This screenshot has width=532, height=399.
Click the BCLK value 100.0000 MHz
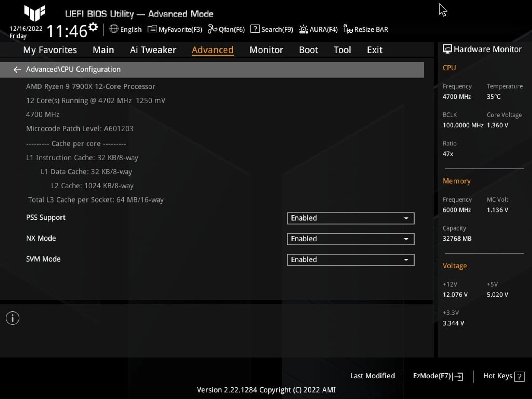click(463, 125)
